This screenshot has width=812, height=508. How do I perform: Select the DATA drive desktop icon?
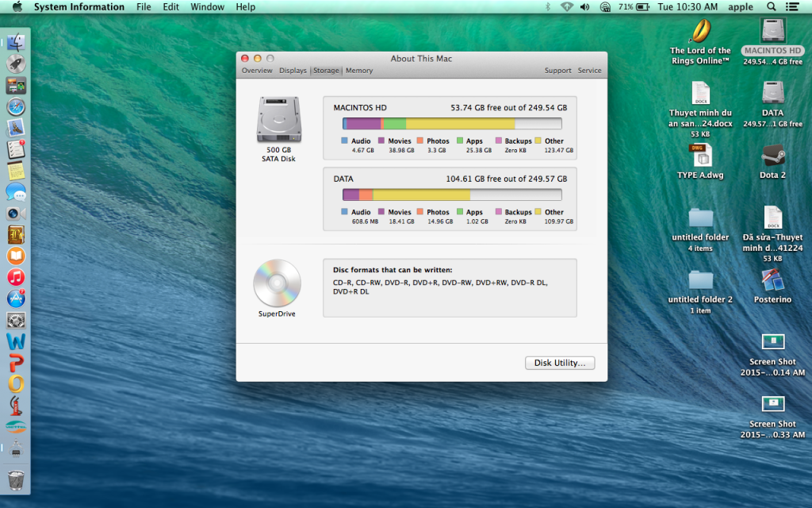[x=772, y=92]
